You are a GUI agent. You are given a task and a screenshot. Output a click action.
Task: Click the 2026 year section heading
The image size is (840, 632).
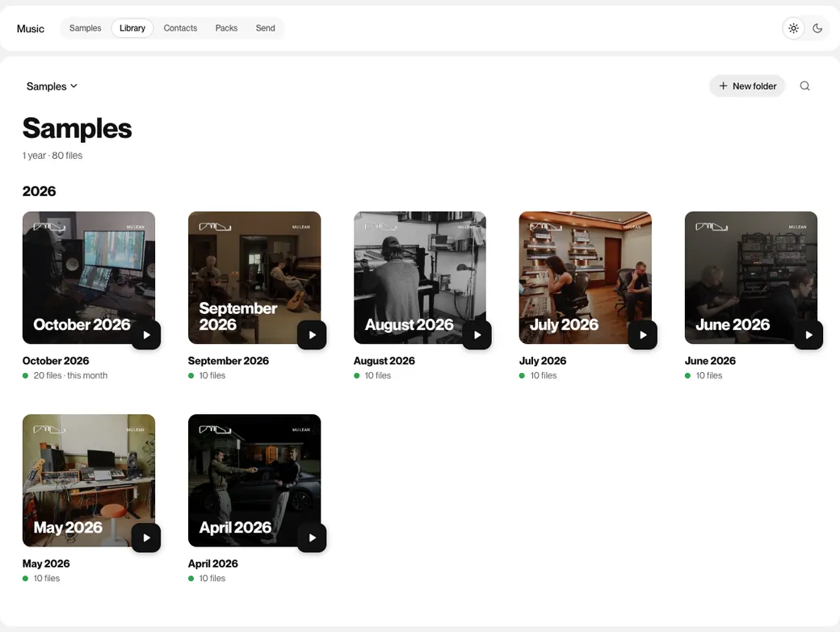click(x=39, y=191)
